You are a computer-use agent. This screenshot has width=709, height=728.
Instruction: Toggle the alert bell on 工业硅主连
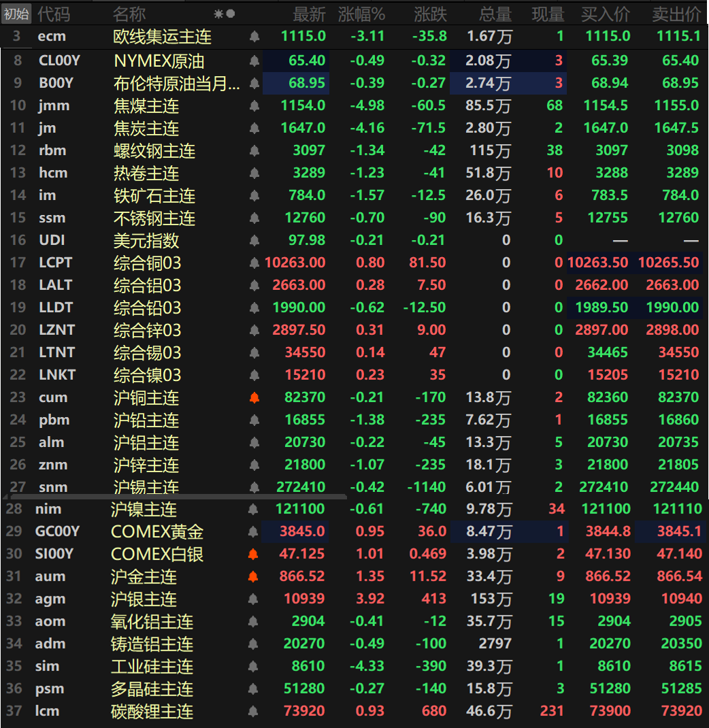pos(254,666)
